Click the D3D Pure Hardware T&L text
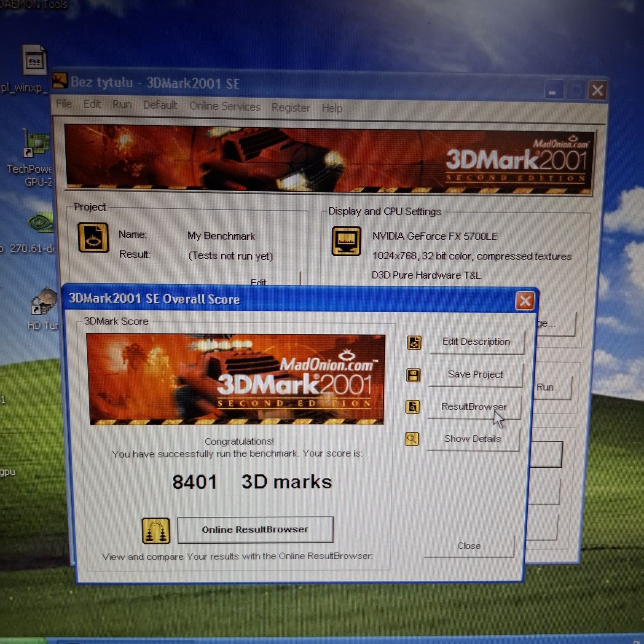Image resolution: width=644 pixels, height=644 pixels. (426, 275)
